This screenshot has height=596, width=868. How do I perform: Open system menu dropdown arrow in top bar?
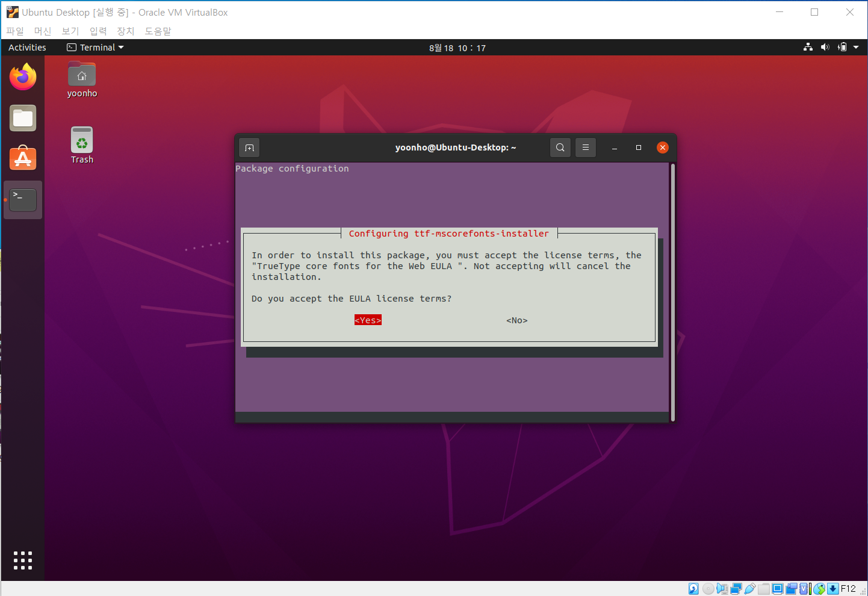click(856, 47)
